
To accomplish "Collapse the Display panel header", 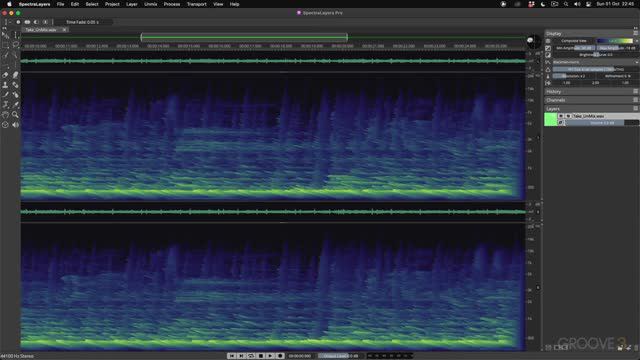I will click(554, 33).
